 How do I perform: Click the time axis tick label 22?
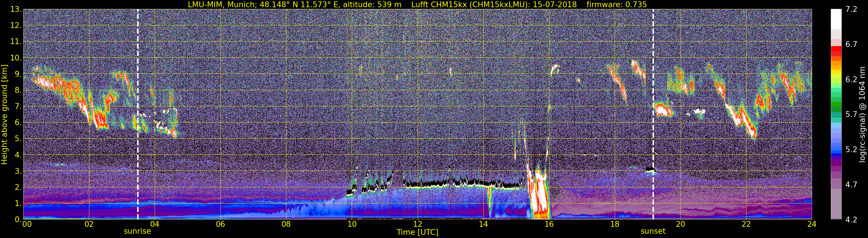tap(746, 224)
